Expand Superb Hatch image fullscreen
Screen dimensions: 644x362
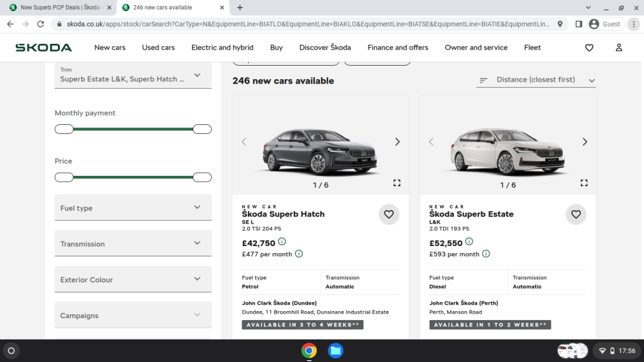coord(397,183)
